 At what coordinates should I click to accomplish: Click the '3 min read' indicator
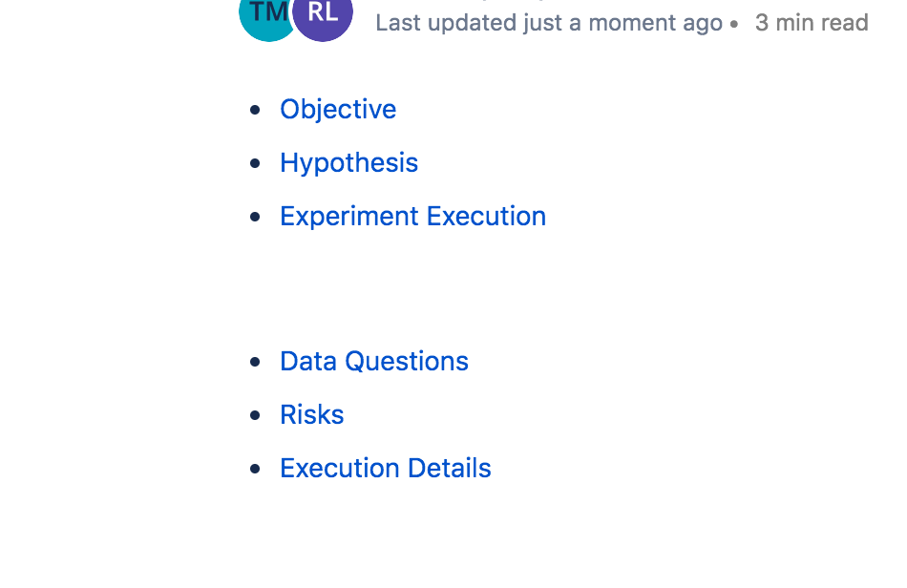(812, 23)
